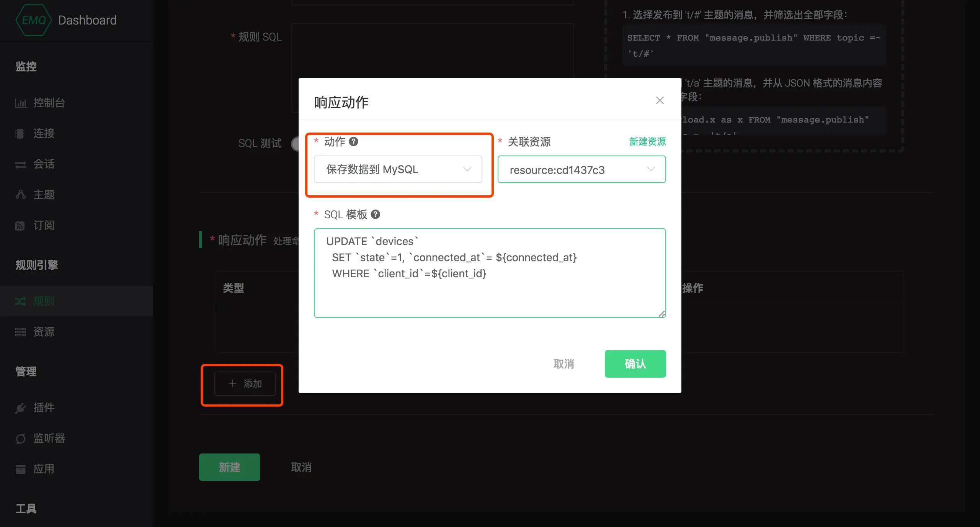Select 会话 in the sidebar menu
This screenshot has width=980, height=527.
44,164
